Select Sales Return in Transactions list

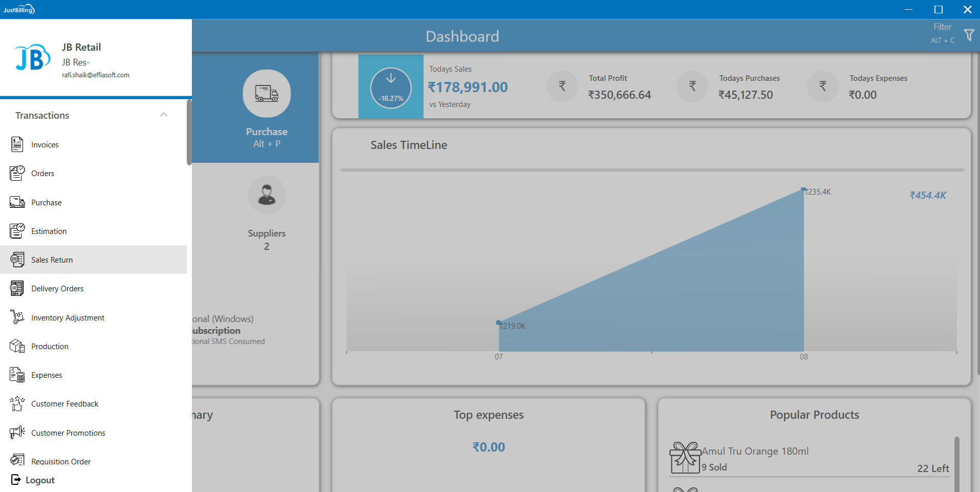coord(52,260)
